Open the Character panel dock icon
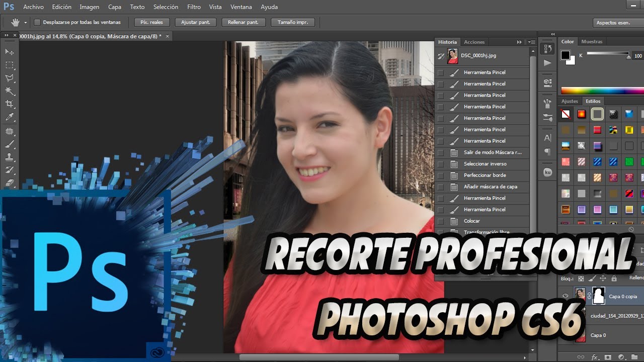The width and height of the screenshot is (644, 362). pos(547,137)
